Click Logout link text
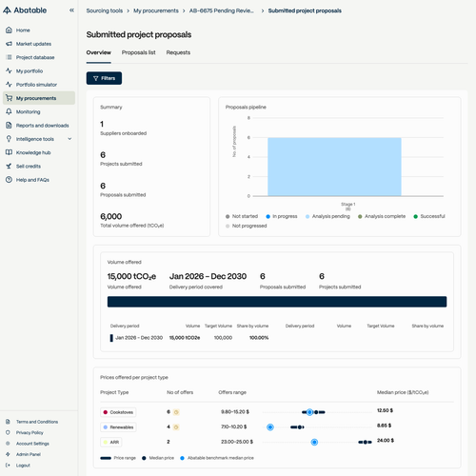Screen dimensions: 476x476 tap(23, 466)
